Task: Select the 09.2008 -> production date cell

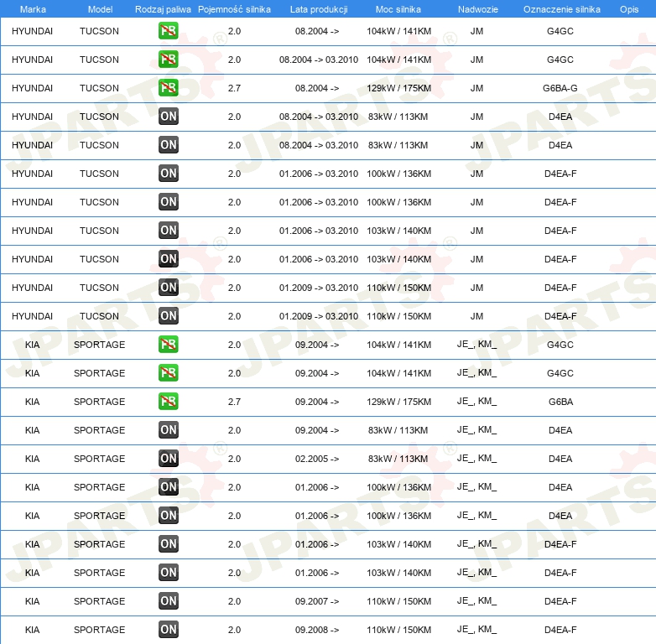Action: tap(317, 630)
